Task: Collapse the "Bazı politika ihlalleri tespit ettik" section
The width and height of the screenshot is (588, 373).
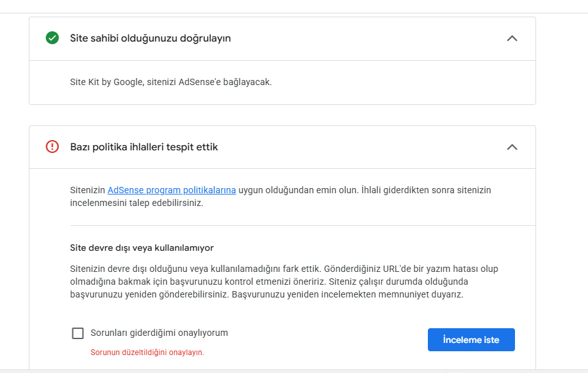Action: coord(512,147)
